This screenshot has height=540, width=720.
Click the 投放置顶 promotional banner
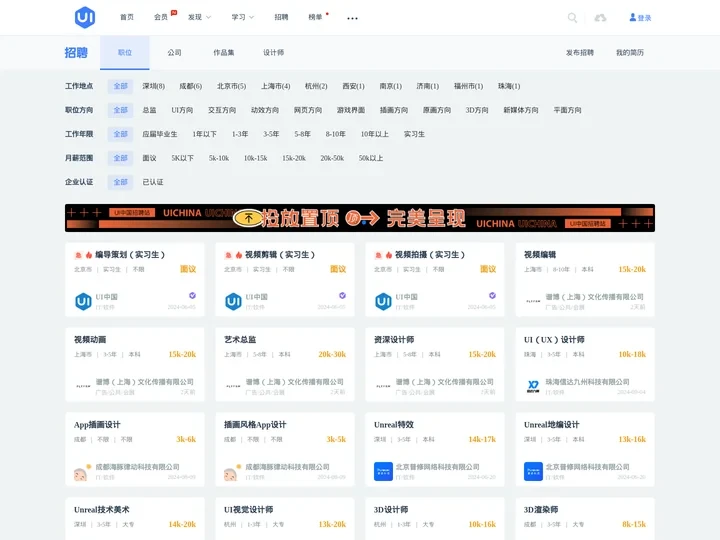360,218
